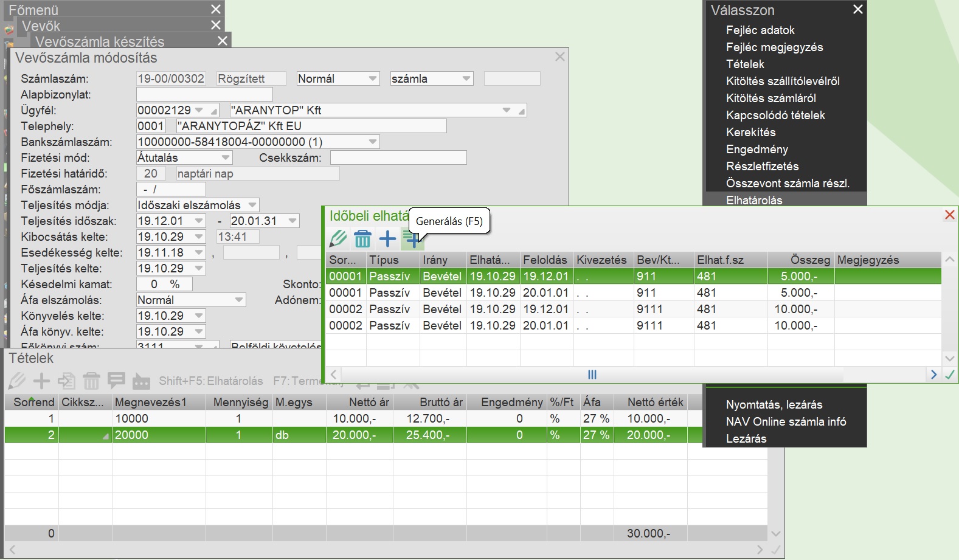Open the Fizetési mód Átutalás dropdown
This screenshot has width=959, height=560.
[x=226, y=157]
